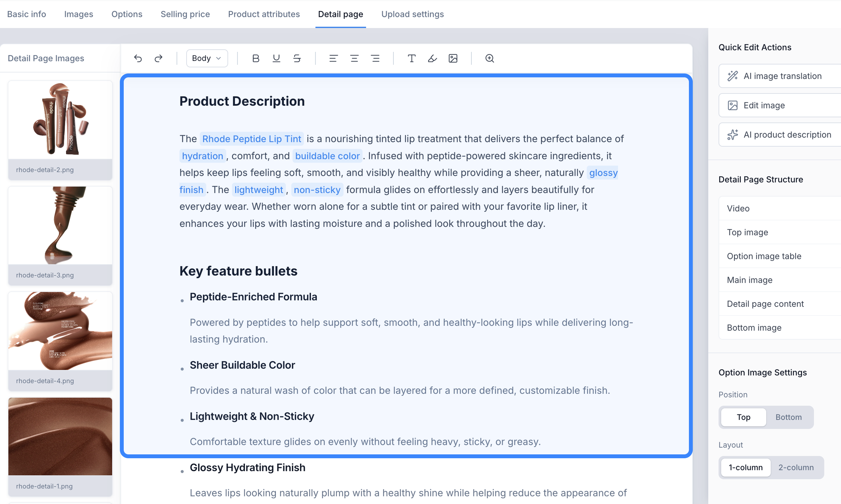
Task: Click the Edit image button
Action: [x=779, y=105]
